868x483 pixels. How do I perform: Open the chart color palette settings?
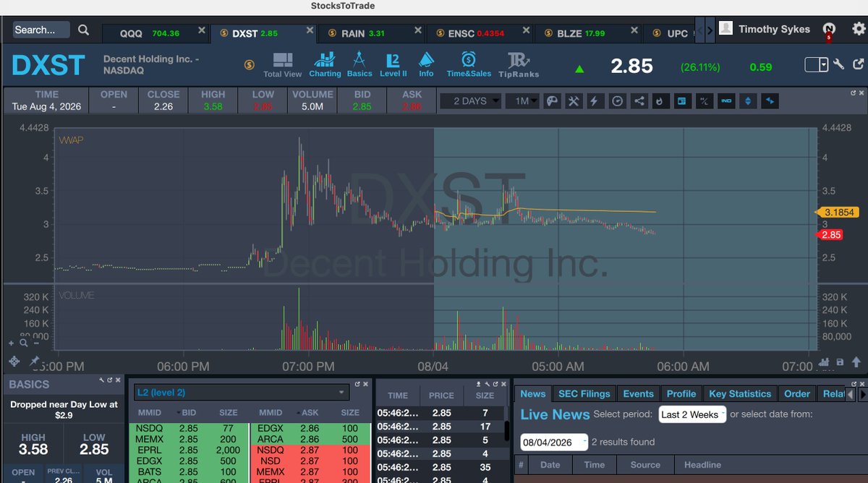pyautogui.click(x=552, y=101)
